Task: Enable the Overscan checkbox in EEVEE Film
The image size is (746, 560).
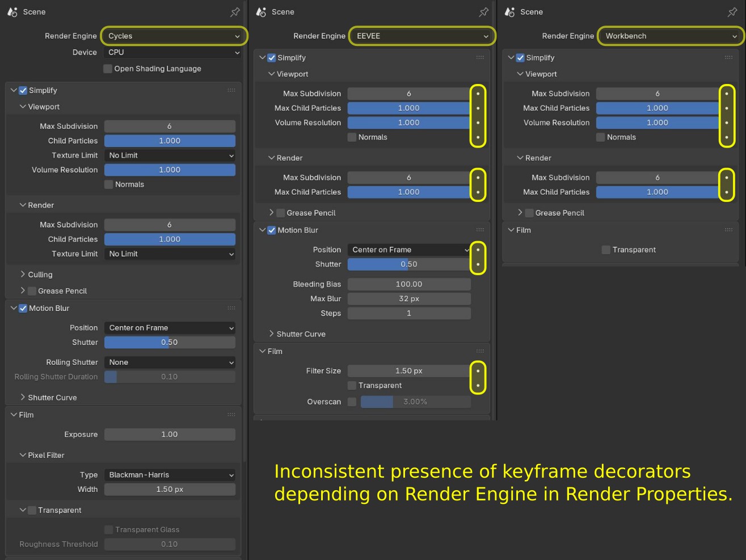Action: (352, 402)
